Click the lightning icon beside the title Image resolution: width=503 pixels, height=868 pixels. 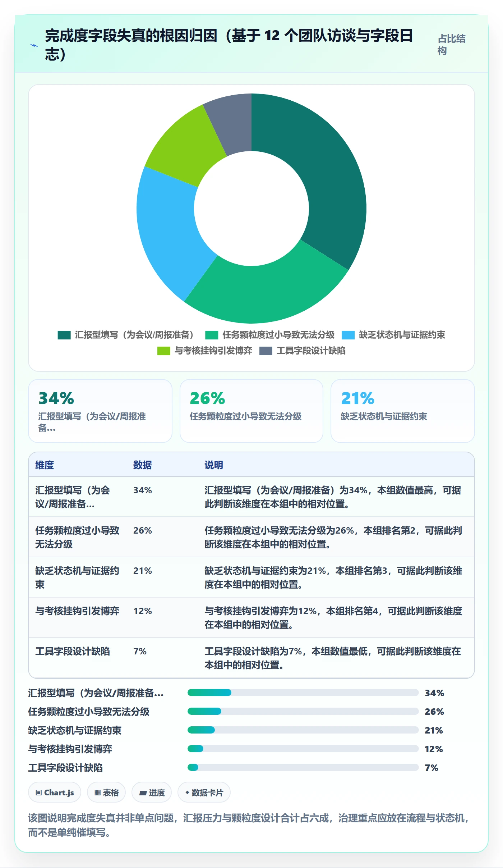tap(34, 45)
